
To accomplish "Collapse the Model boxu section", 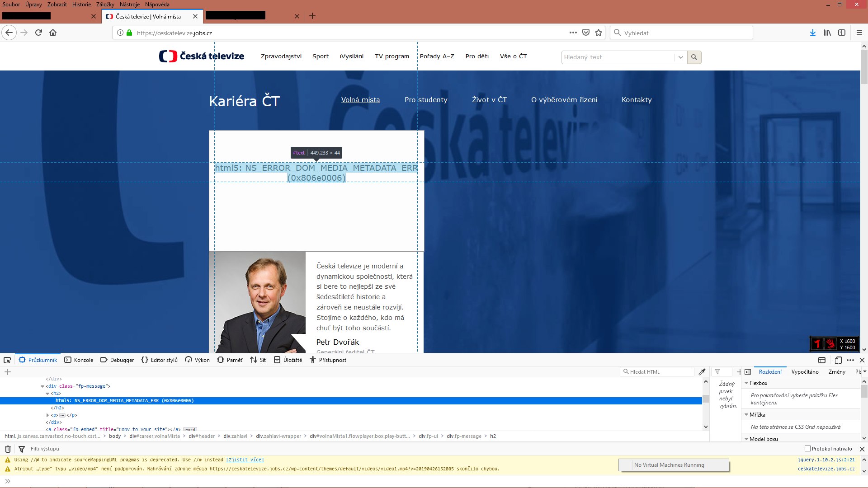I will click(746, 439).
